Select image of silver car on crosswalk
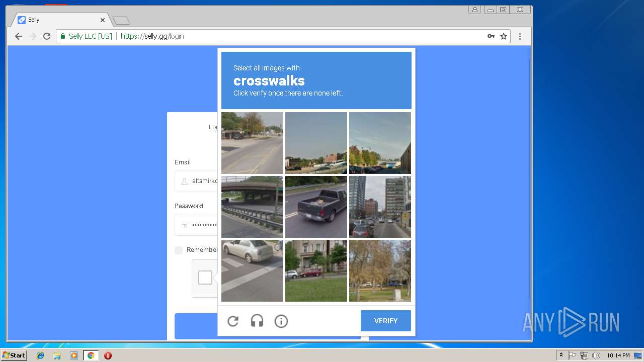 point(252,270)
